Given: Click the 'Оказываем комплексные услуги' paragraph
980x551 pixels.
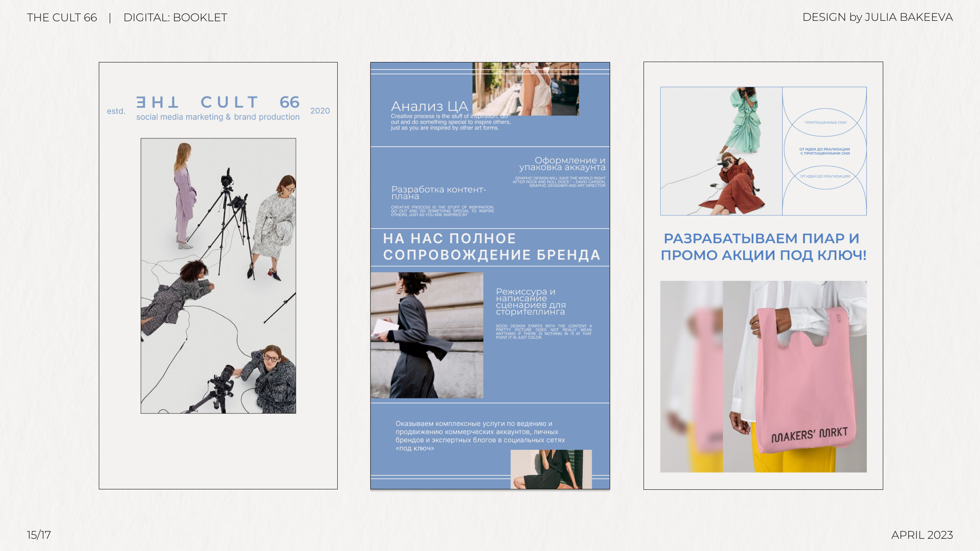Looking at the screenshot, I should (480, 436).
